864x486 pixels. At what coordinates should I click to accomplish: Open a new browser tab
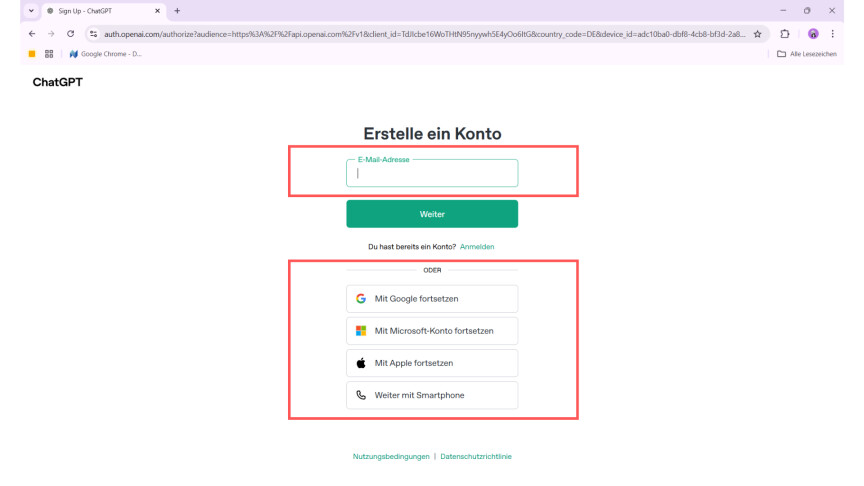[178, 10]
